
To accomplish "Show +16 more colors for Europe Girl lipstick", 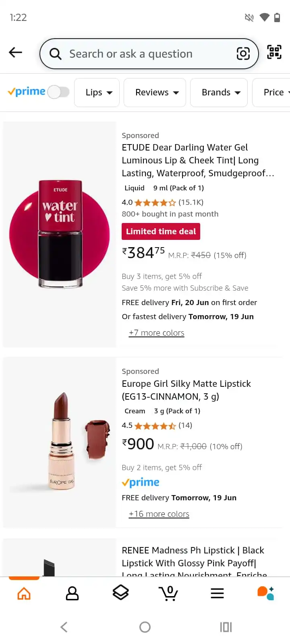I will coord(159,514).
